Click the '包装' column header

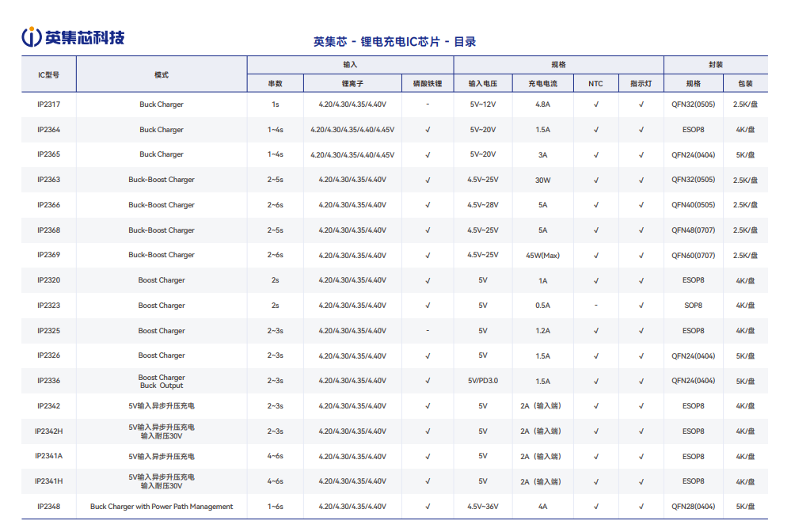coord(746,84)
